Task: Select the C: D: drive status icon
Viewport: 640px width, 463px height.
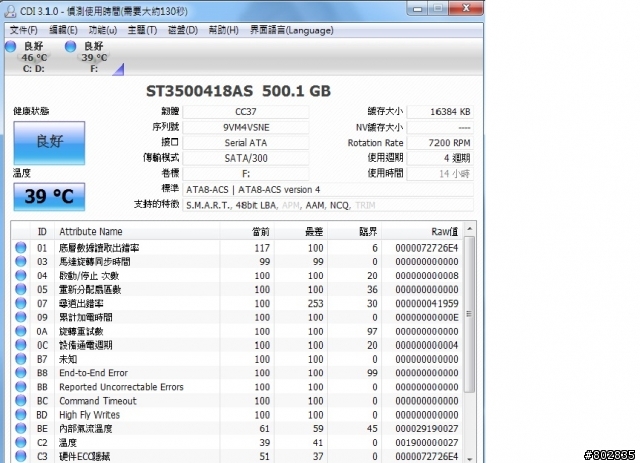Action: click(11, 47)
